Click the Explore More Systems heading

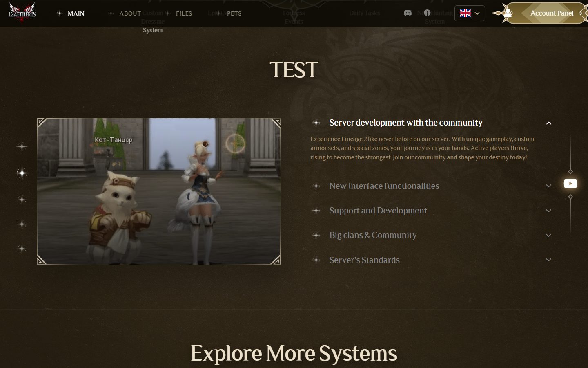point(294,353)
